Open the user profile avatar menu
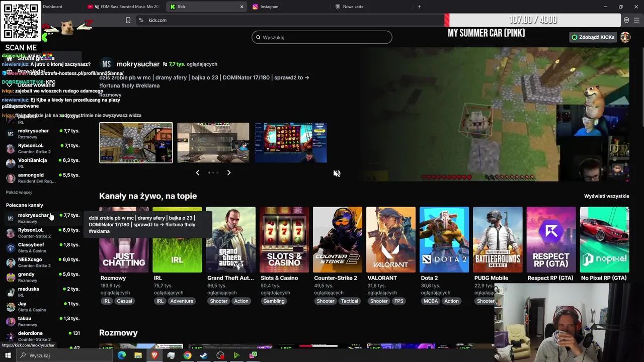Viewport: 644px width, 362px height. click(625, 37)
